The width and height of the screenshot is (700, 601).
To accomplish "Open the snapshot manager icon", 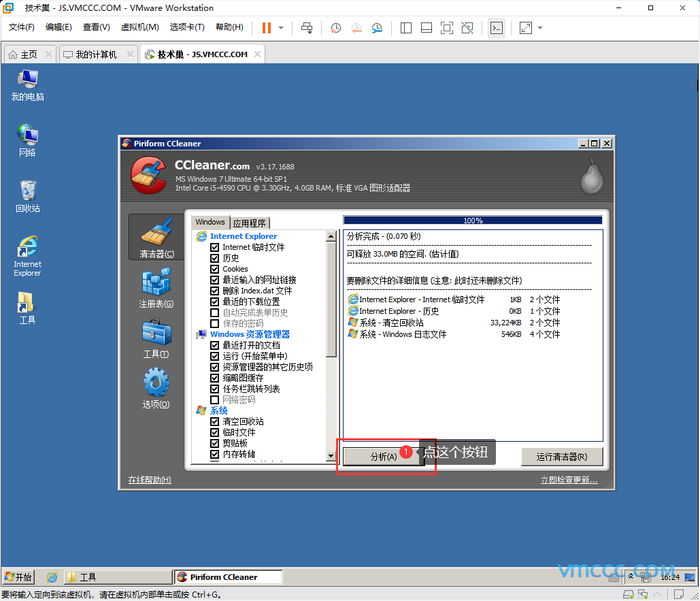I will tap(378, 28).
